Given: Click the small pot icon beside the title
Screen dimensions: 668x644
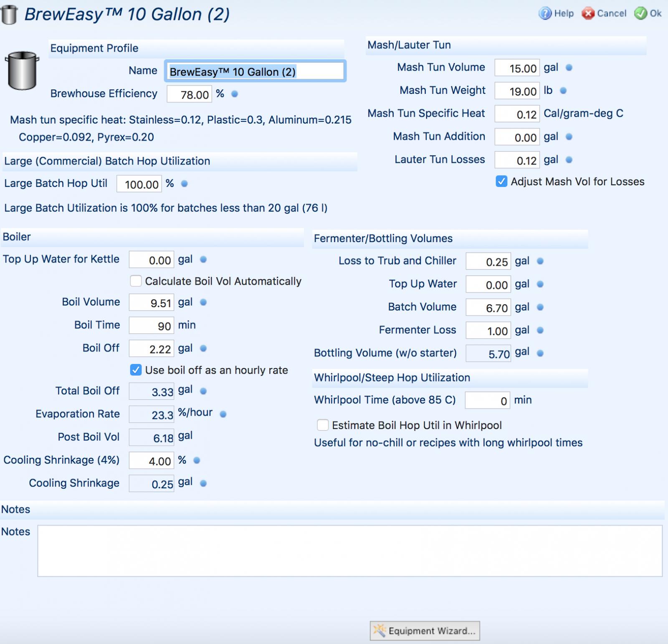Looking at the screenshot, I should pyautogui.click(x=9, y=15).
